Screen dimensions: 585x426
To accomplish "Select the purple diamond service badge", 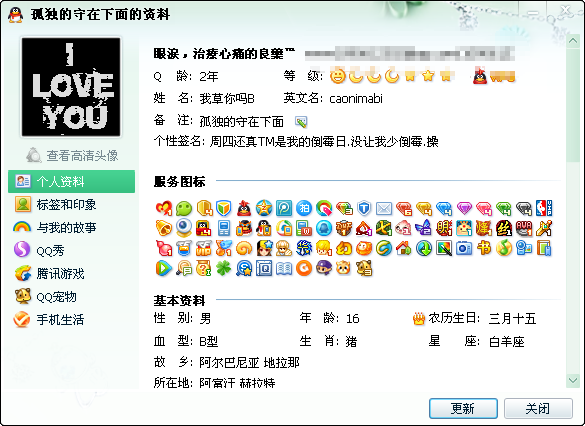I will click(464, 209).
